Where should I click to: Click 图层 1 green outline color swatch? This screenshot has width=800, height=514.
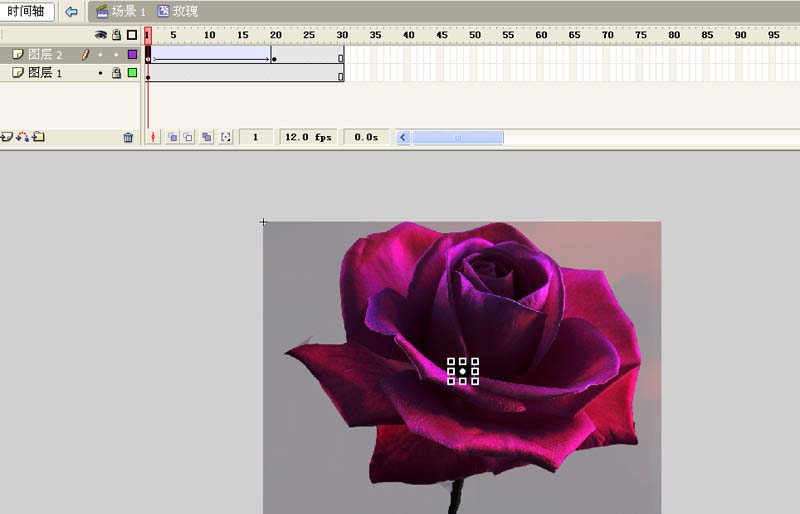click(x=132, y=73)
